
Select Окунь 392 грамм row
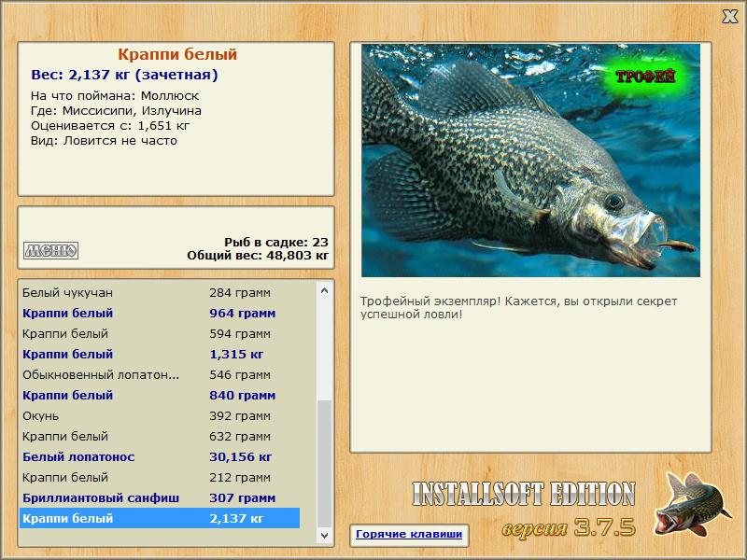pyautogui.click(x=160, y=415)
